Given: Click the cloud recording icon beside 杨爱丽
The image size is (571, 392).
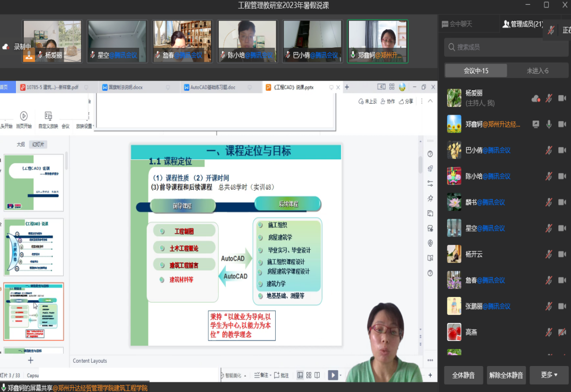Looking at the screenshot, I should [535, 98].
